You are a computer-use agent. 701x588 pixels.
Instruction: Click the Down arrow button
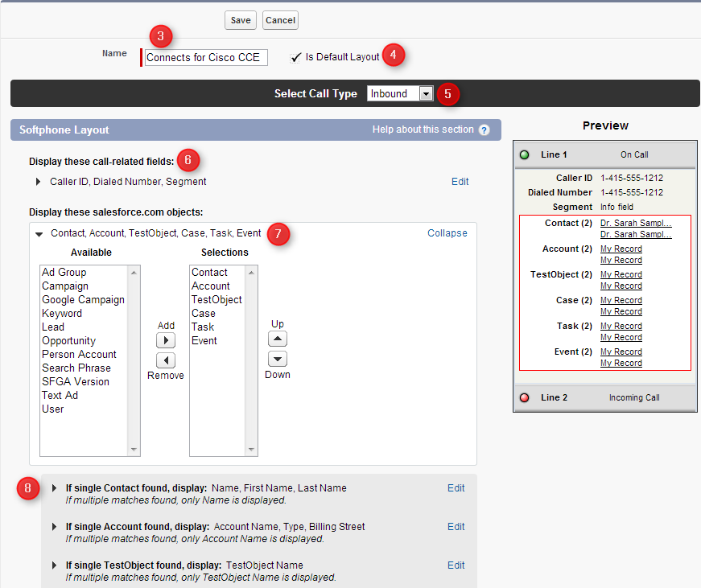278,359
